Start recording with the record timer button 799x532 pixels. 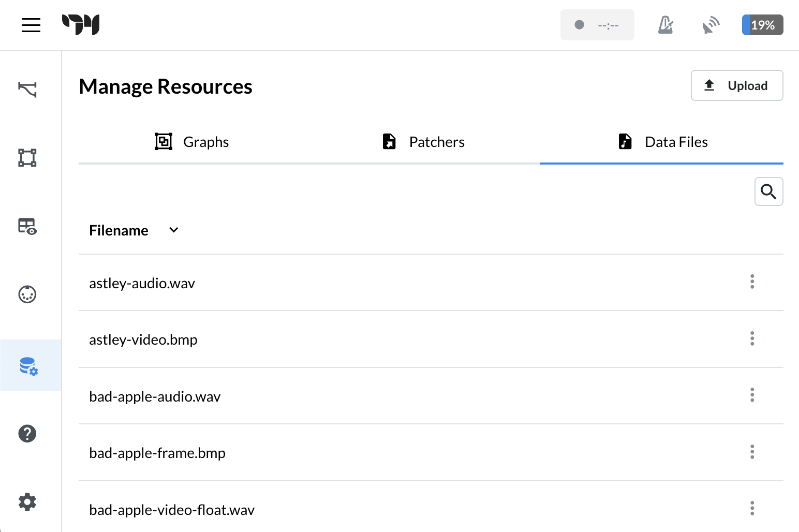pos(597,25)
